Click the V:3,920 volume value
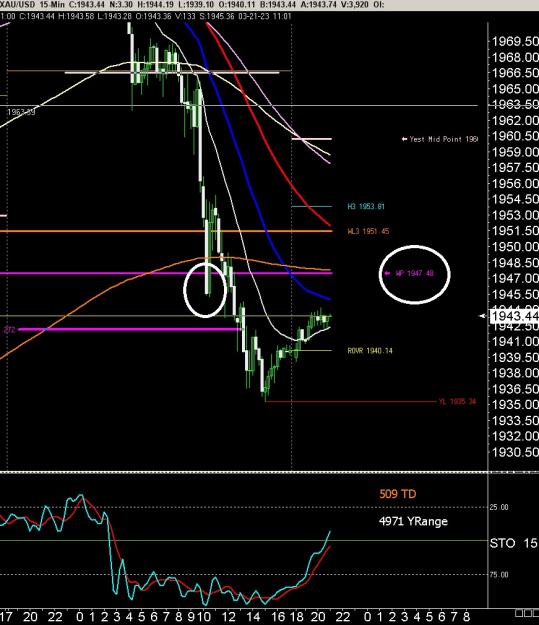 (354, 5)
